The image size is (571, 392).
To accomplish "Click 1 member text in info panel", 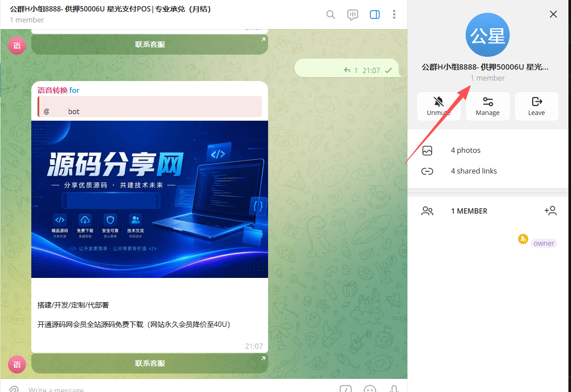I will pyautogui.click(x=488, y=78).
